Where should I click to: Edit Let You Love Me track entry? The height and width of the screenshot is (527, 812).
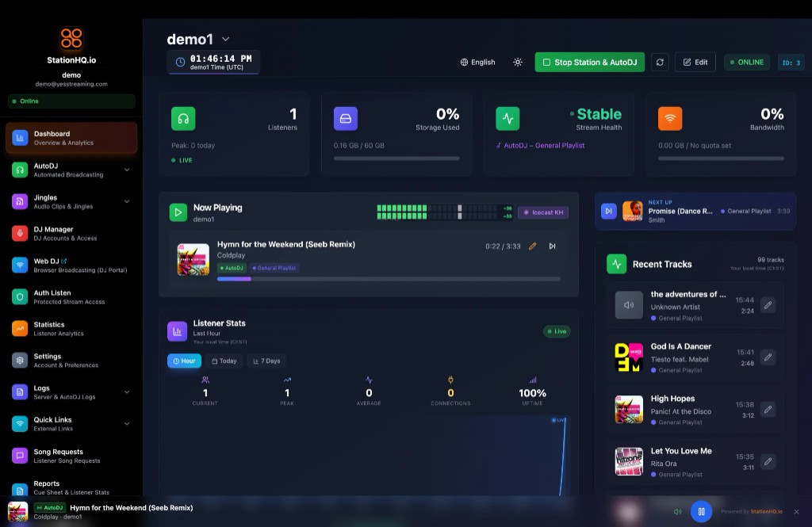pos(768,460)
